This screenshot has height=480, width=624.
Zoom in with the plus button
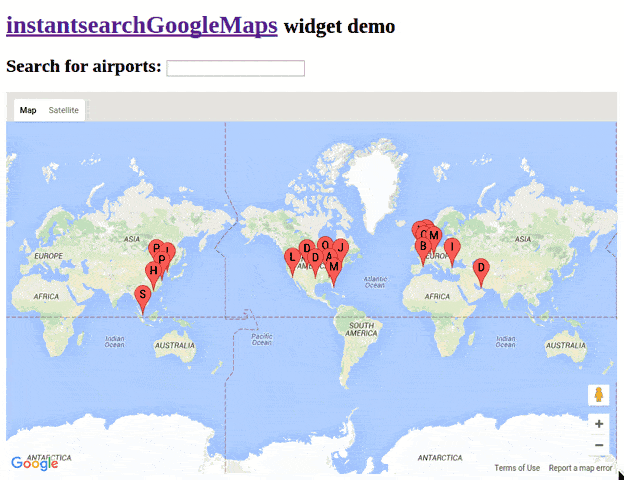point(599,424)
